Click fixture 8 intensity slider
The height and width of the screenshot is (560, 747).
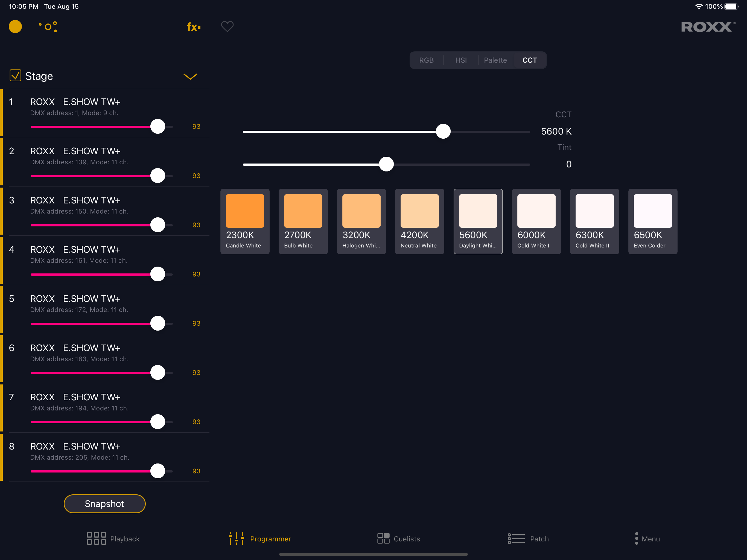pos(102,471)
